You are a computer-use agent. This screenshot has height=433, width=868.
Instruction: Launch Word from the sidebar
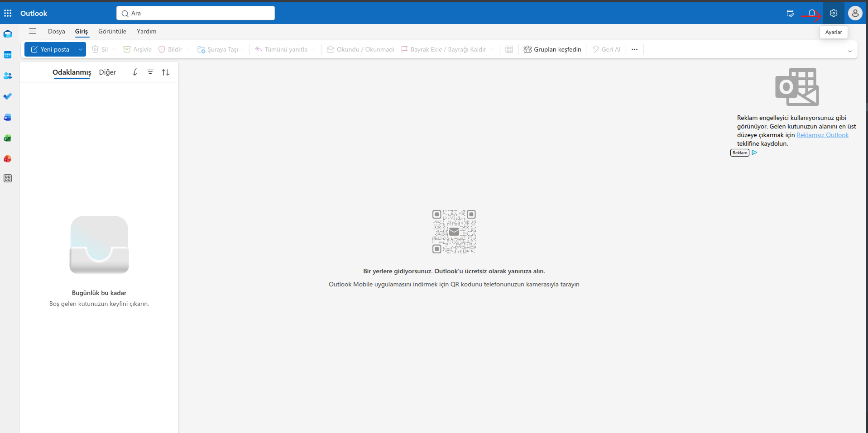[x=8, y=117]
